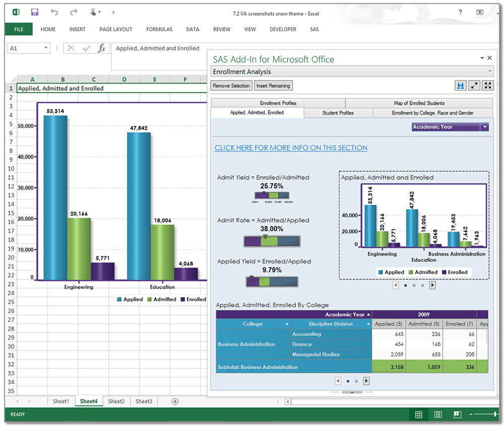Image resolution: width=504 pixels, height=426 pixels.
Task: Switch to Page Break Preview in status bar
Action: [457, 414]
